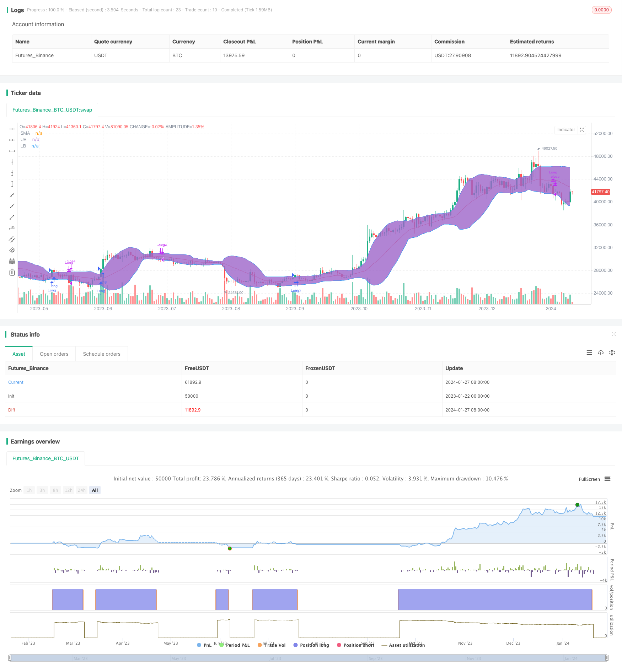The image size is (622, 672).
Task: Switch to the Schedule orders tab
Action: [102, 354]
